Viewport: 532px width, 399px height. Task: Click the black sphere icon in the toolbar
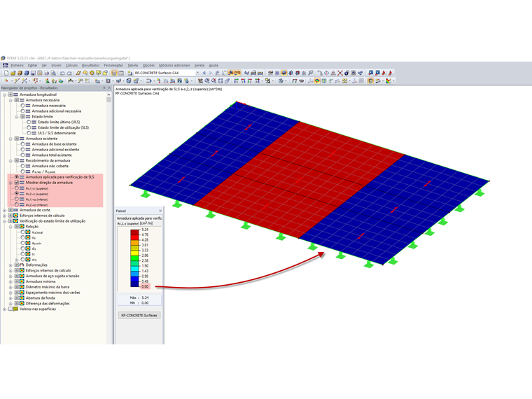click(x=346, y=73)
